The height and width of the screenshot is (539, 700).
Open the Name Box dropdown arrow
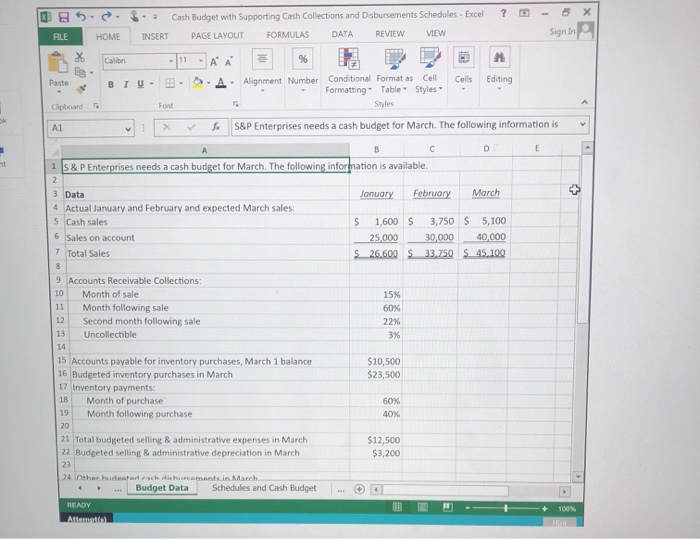[128, 129]
